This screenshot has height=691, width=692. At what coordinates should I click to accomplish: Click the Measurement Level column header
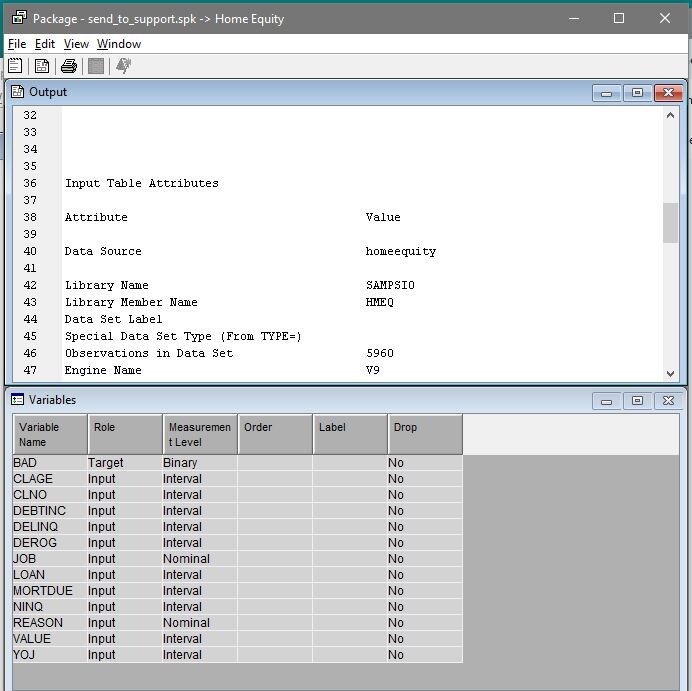[x=200, y=435]
